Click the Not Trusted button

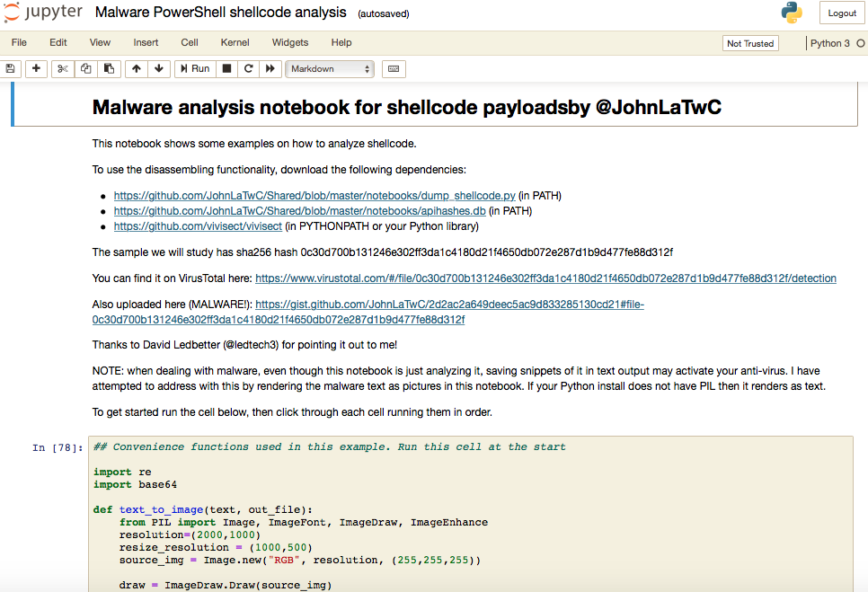click(x=750, y=43)
